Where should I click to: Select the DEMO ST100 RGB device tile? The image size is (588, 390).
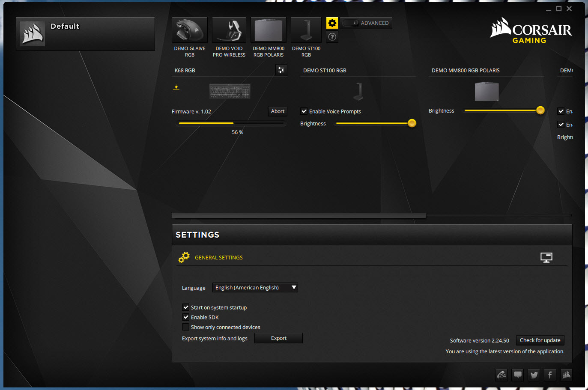pos(306,30)
